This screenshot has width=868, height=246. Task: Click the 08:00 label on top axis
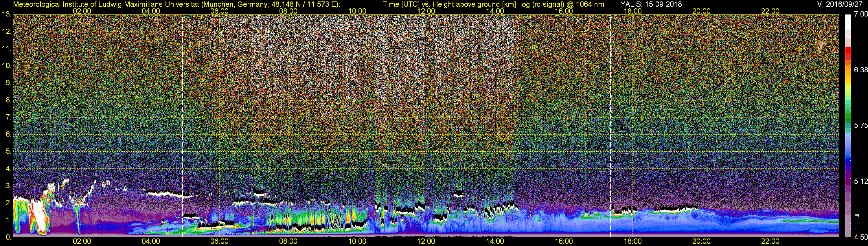click(x=288, y=11)
